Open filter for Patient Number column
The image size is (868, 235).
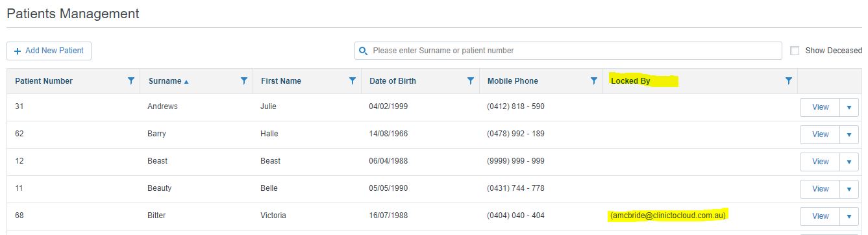tap(131, 81)
